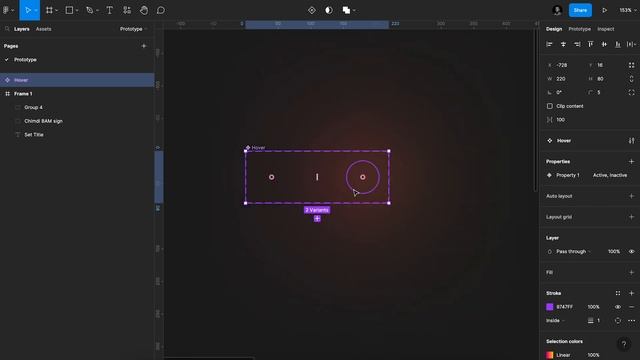Click the Share button
Screen dimensions: 640x360
click(x=580, y=10)
